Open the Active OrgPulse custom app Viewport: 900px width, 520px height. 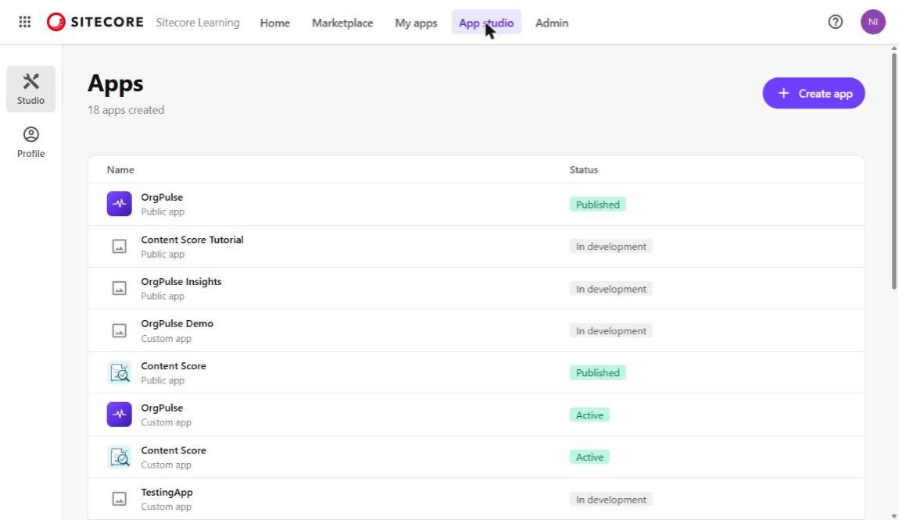[476, 414]
